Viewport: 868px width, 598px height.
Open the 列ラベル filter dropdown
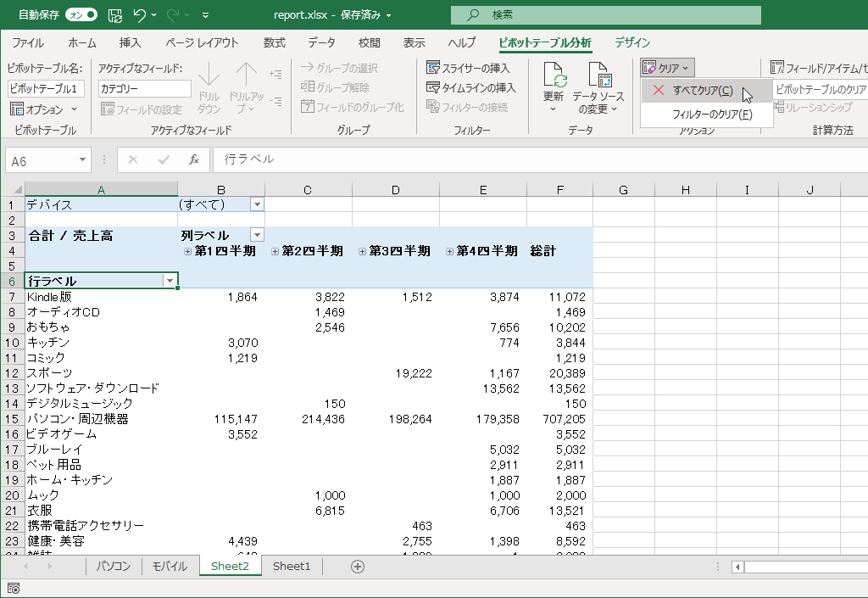[x=257, y=235]
